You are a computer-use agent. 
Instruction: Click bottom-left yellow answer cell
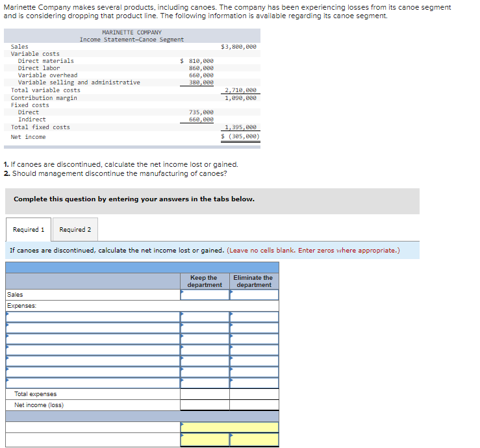click(205, 440)
